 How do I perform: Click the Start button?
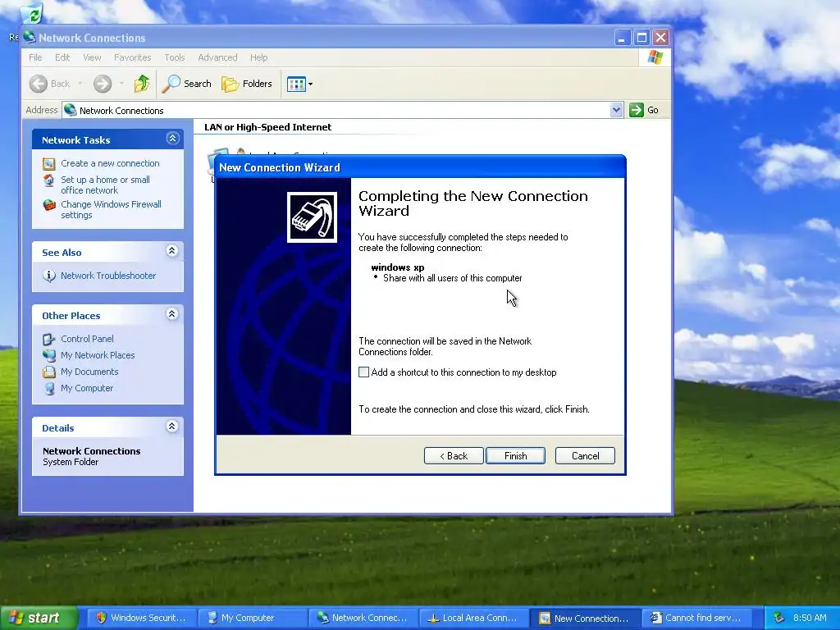(38, 618)
